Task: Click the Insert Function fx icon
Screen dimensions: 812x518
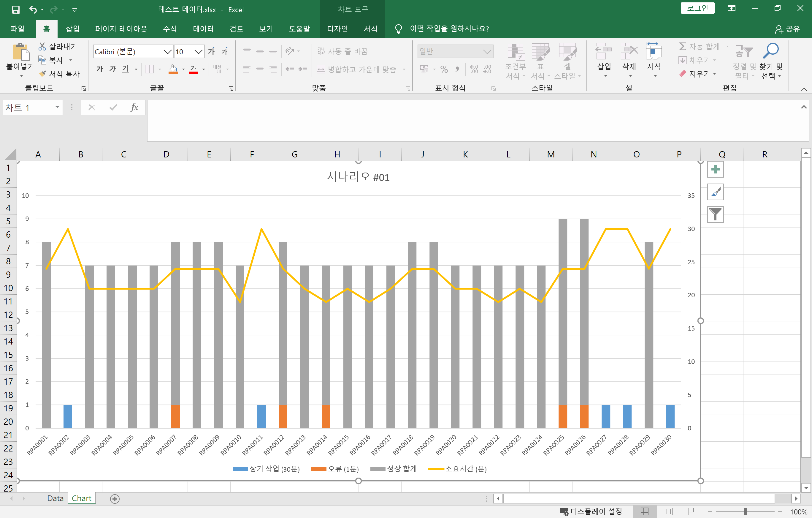Action: tap(134, 107)
